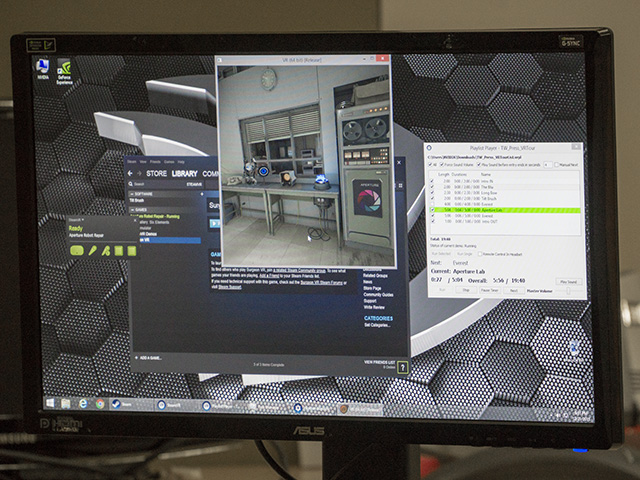Click the SteamVR first base station icon
This screenshot has width=640, height=480.
click(119, 251)
